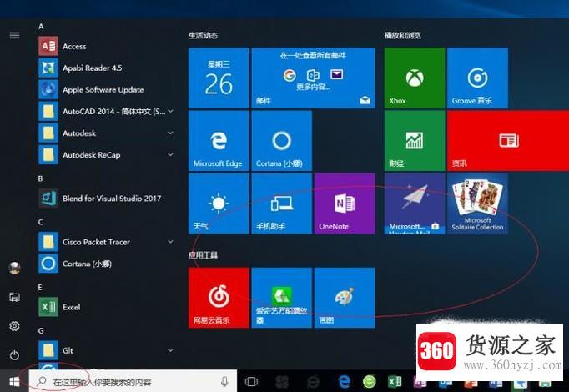Click the 播放和浏览 tile group title
Screen dimensions: 569x392
click(402, 35)
